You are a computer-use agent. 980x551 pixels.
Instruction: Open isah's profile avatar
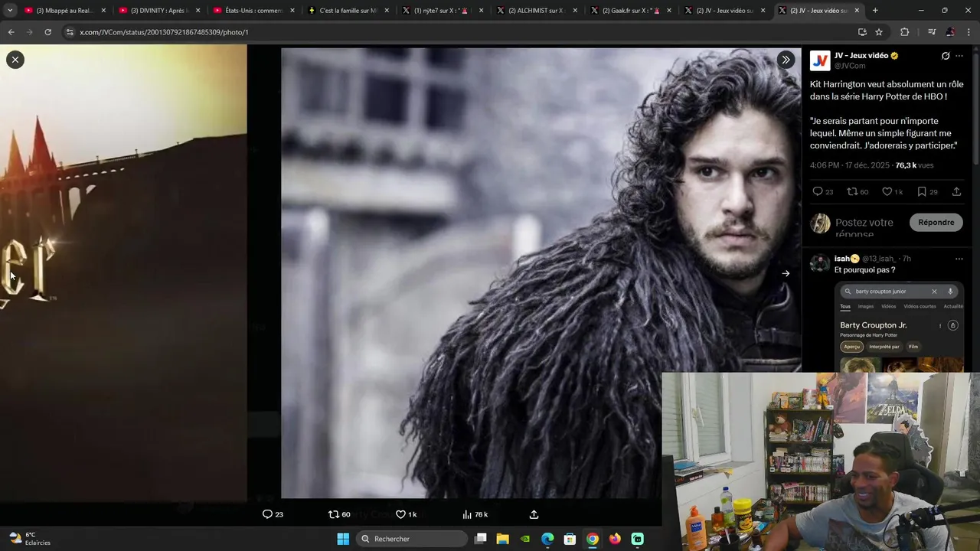[x=820, y=262]
